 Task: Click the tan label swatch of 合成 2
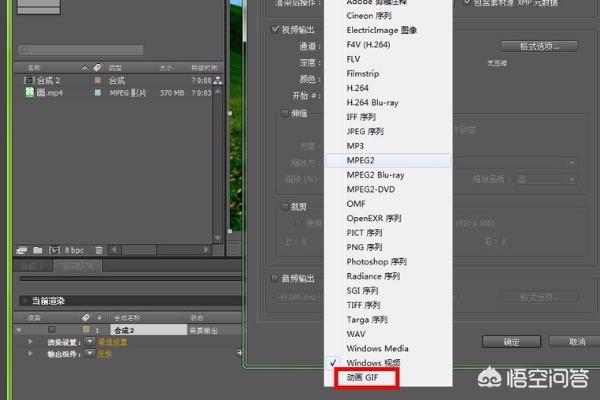(98, 80)
